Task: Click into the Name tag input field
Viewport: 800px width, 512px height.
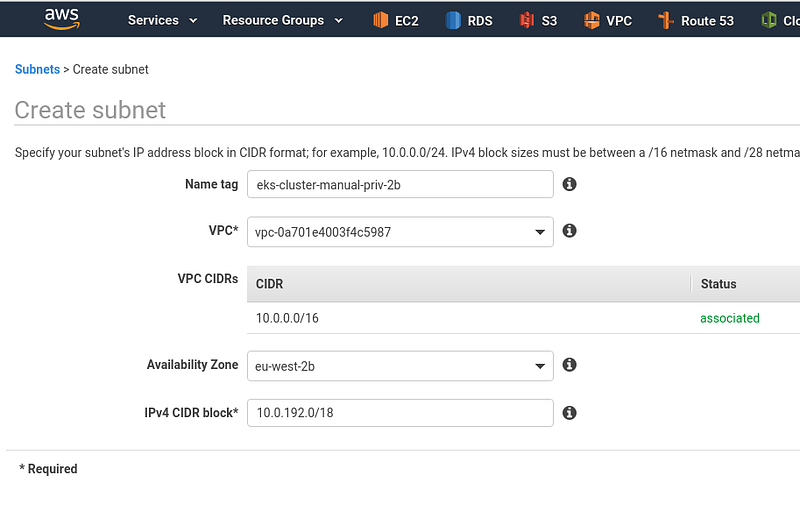Action: point(400,184)
